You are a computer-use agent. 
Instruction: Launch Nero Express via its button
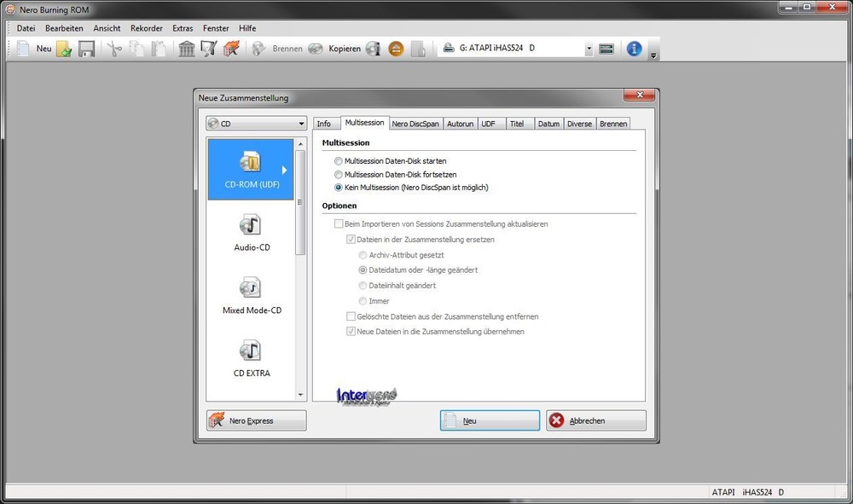[255, 420]
